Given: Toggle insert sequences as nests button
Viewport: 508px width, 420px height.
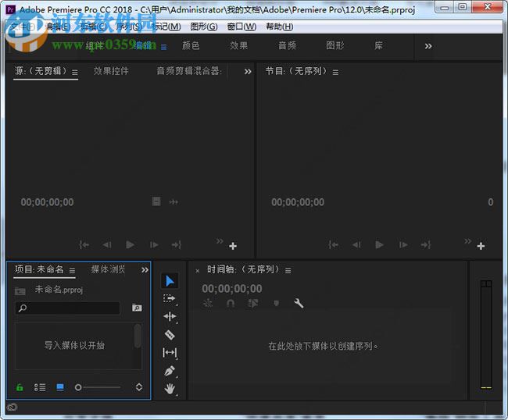Looking at the screenshot, I should click(207, 303).
